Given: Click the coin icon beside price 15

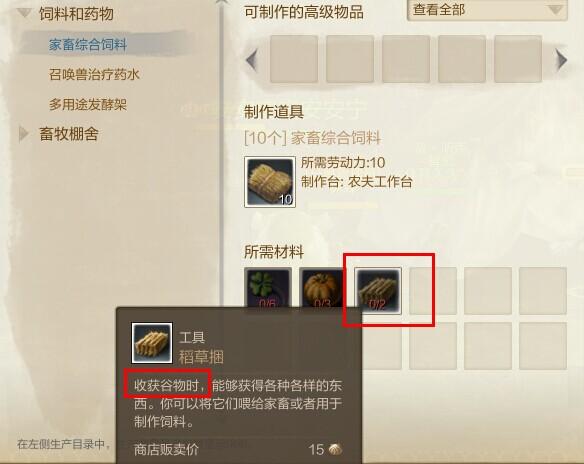Looking at the screenshot, I should 336,449.
